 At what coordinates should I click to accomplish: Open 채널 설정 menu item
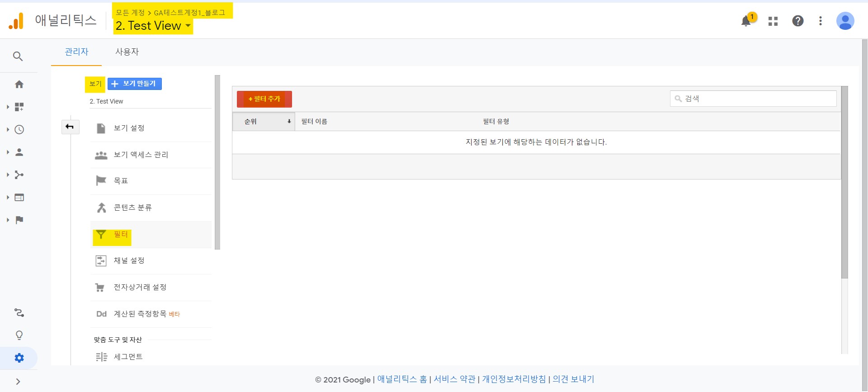(x=151, y=261)
